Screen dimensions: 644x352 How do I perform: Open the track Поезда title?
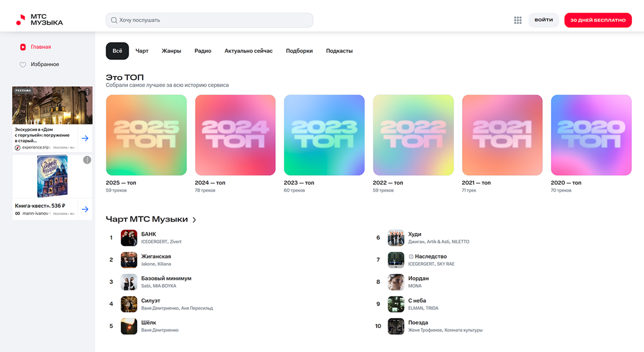coord(418,323)
